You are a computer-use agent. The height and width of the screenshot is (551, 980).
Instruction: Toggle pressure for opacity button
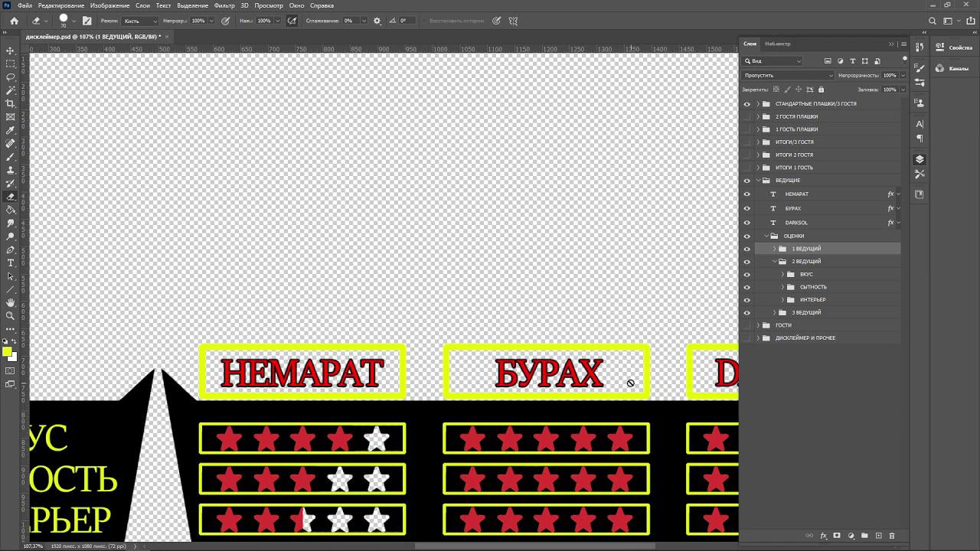[225, 21]
